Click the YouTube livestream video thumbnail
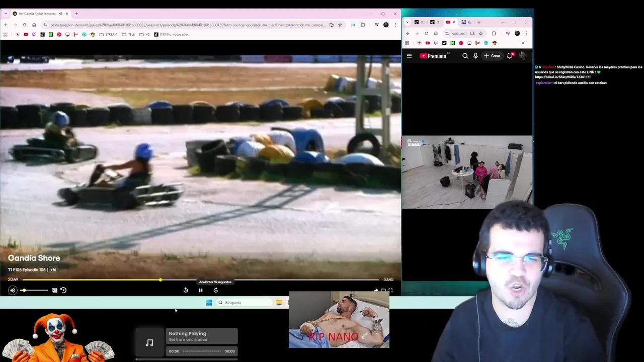644x362 pixels. point(467,172)
